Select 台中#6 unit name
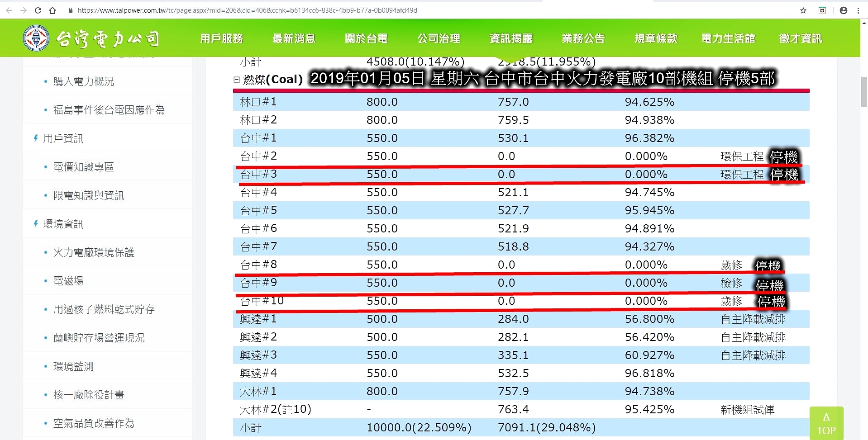 click(x=258, y=228)
